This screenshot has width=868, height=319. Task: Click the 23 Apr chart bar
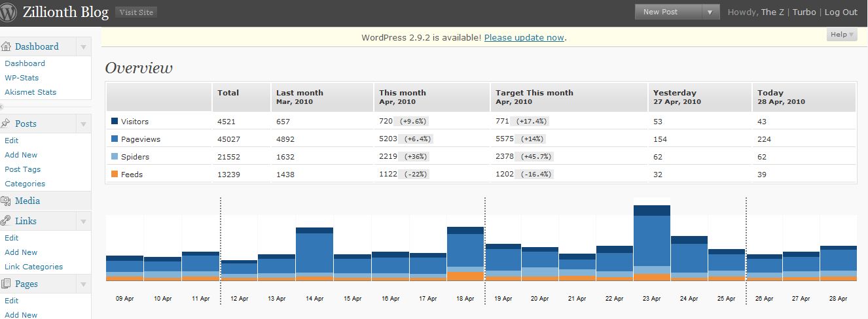pyautogui.click(x=652, y=243)
